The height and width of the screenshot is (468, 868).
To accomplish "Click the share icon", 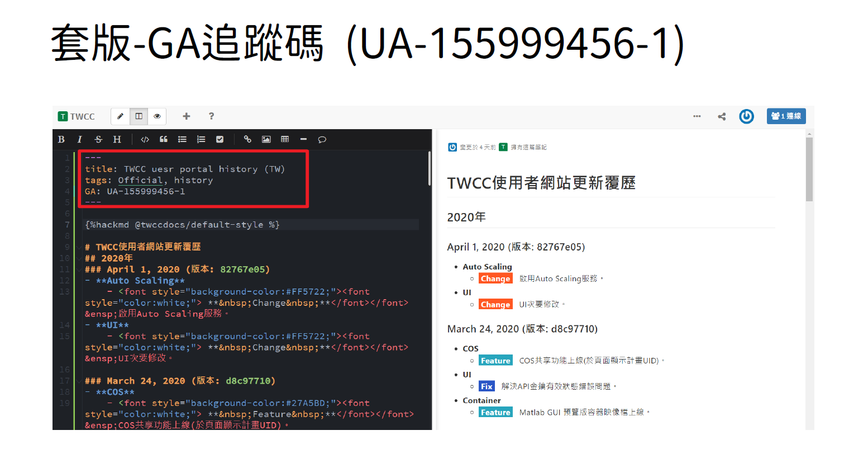I will coord(722,116).
